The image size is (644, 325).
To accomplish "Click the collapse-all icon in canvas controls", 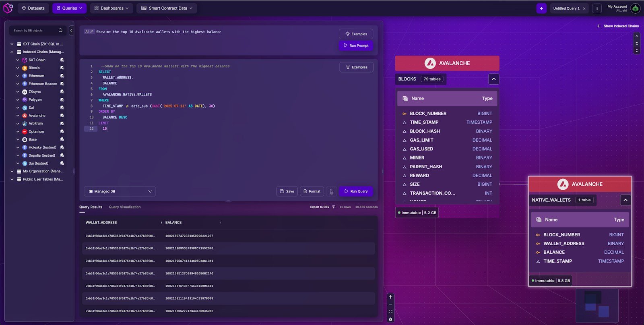I will [637, 43].
